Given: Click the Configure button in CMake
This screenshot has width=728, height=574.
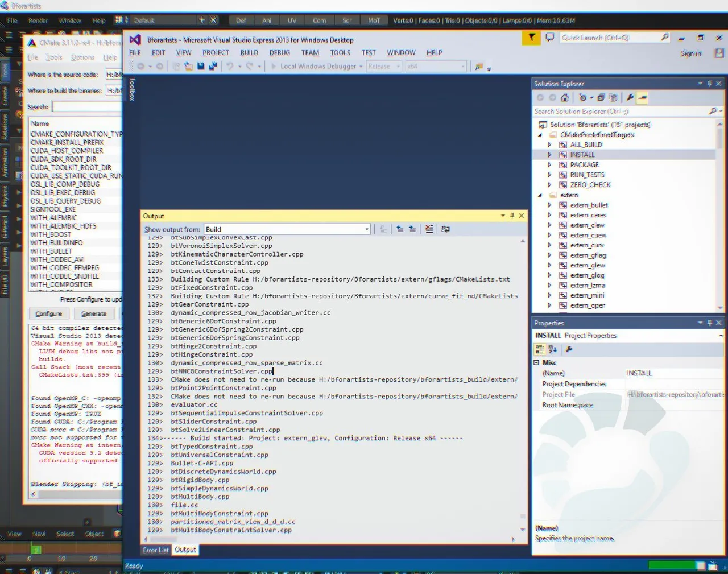Looking at the screenshot, I should 49,313.
